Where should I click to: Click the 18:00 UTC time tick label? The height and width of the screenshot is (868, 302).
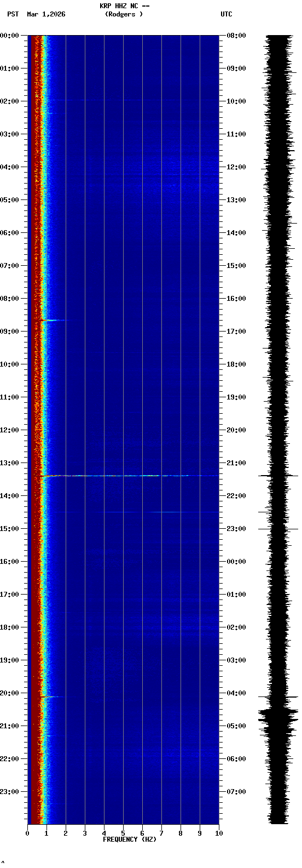236,364
